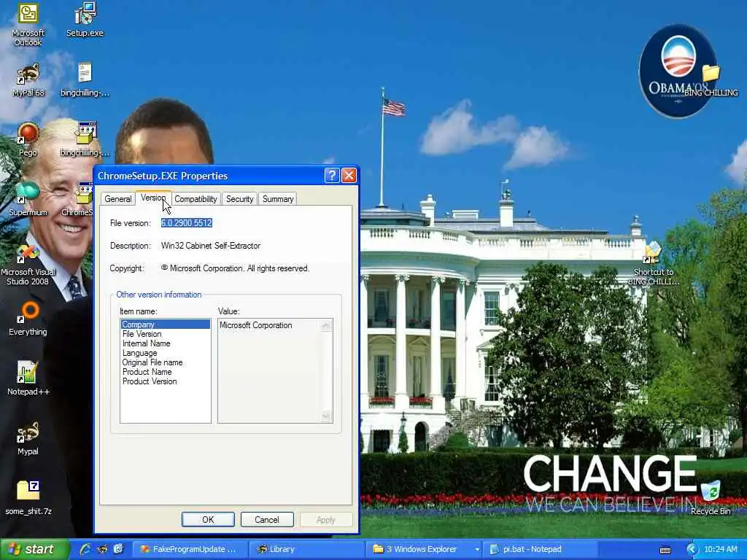Select the bingchilling text document icon
747x560 pixels.
(x=85, y=80)
